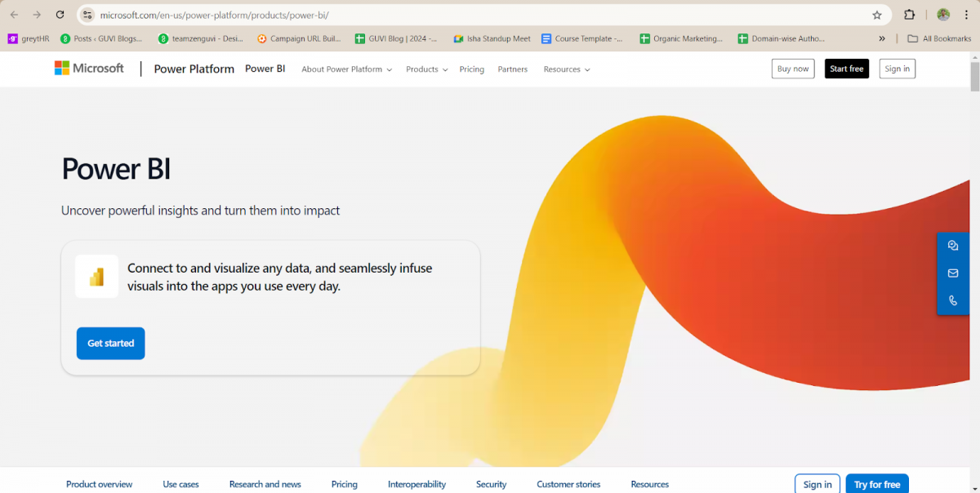Go to Use cases tab
Viewport: 980px width, 493px height.
point(180,484)
